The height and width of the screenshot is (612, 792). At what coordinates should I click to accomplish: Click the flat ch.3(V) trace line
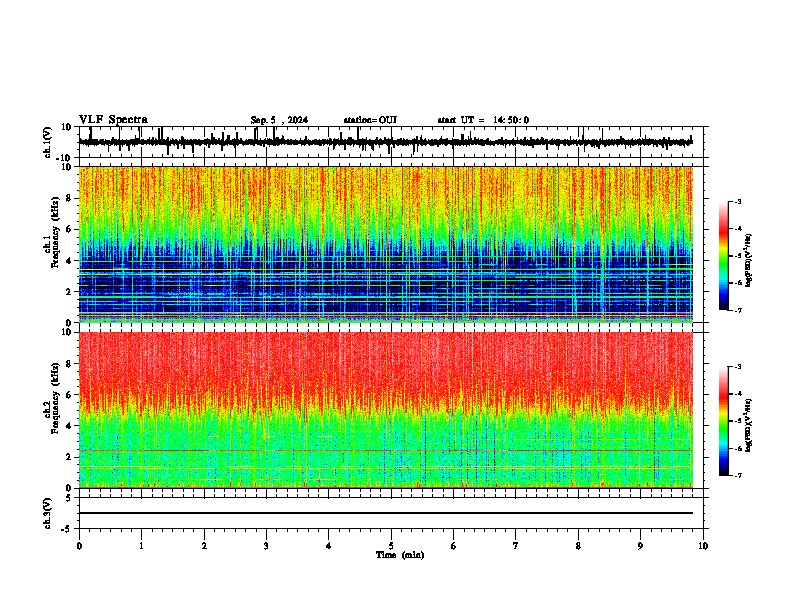pos(385,513)
